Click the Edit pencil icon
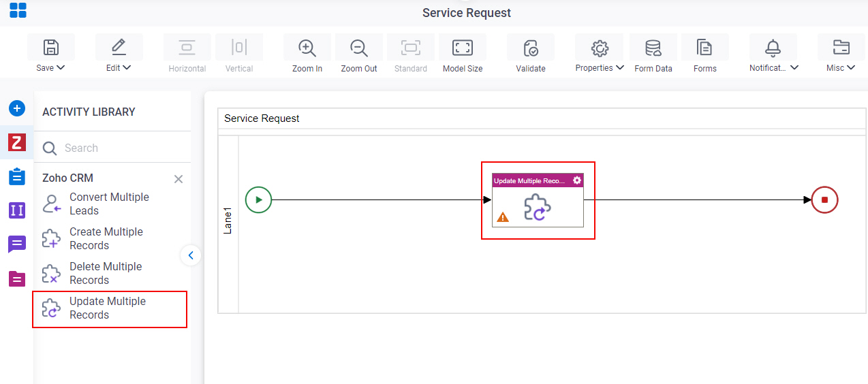This screenshot has height=384, width=868. (x=119, y=48)
